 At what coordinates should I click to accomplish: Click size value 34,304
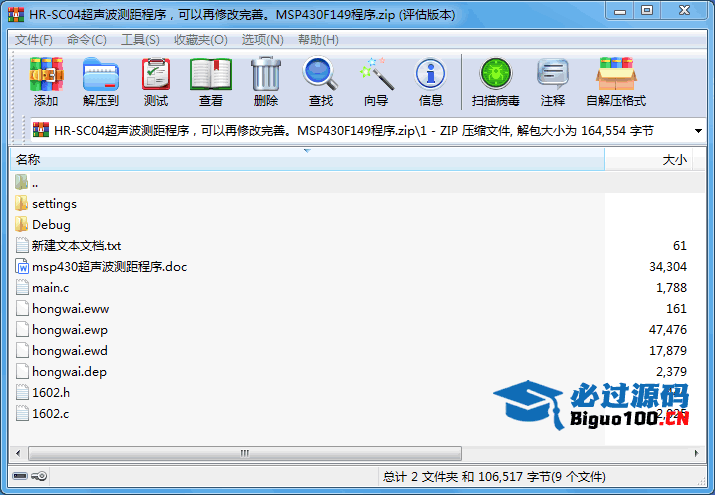click(x=668, y=267)
